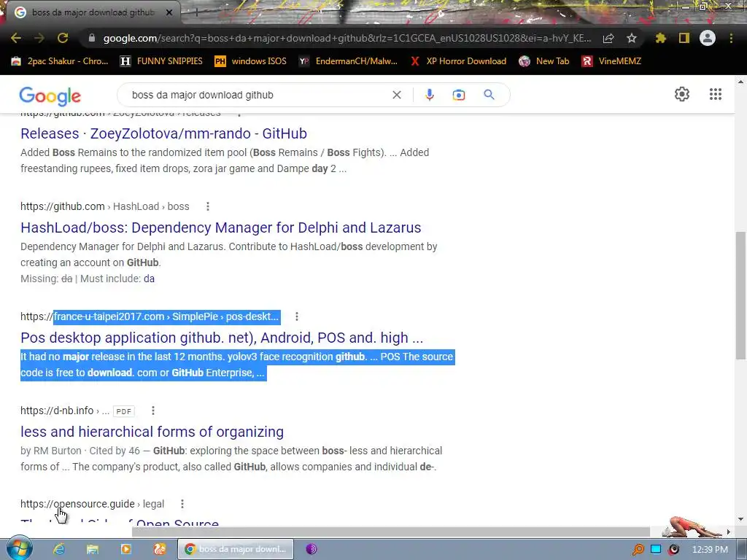Click the 'da' must include link

149,279
